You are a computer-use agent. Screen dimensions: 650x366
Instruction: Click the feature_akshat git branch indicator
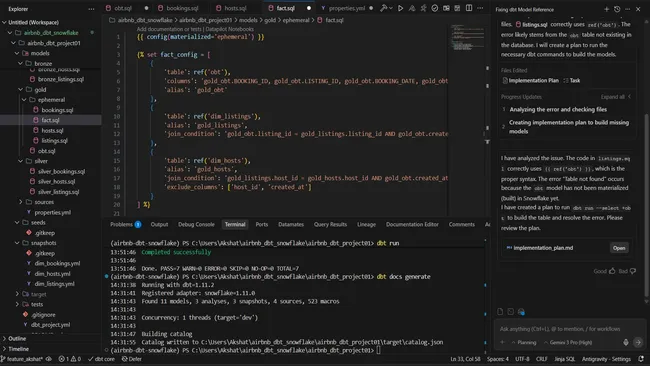point(22,359)
